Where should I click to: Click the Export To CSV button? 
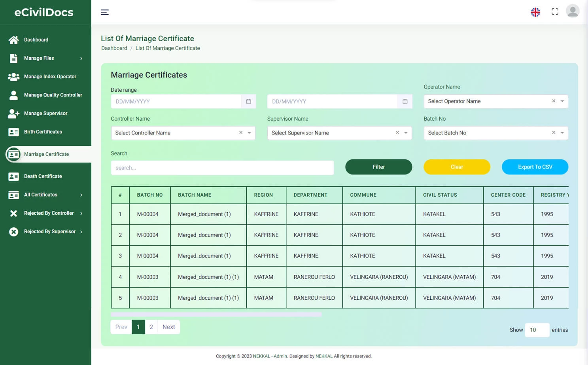pos(535,167)
